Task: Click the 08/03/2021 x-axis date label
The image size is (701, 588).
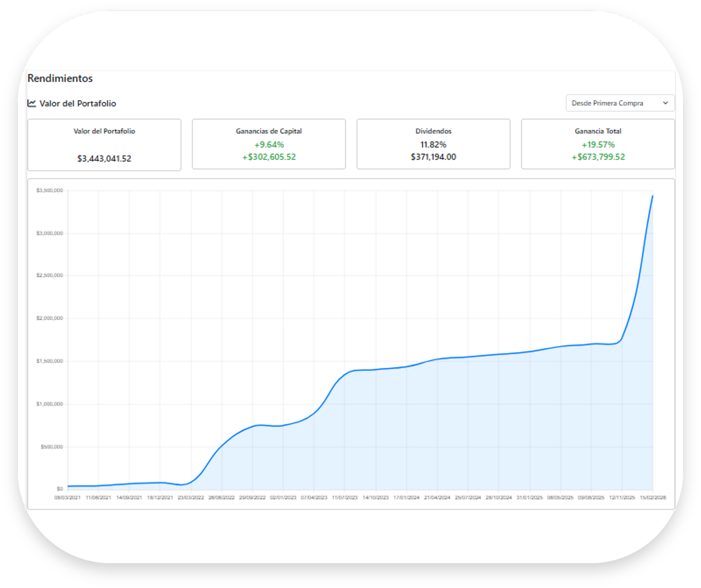Action: click(67, 497)
